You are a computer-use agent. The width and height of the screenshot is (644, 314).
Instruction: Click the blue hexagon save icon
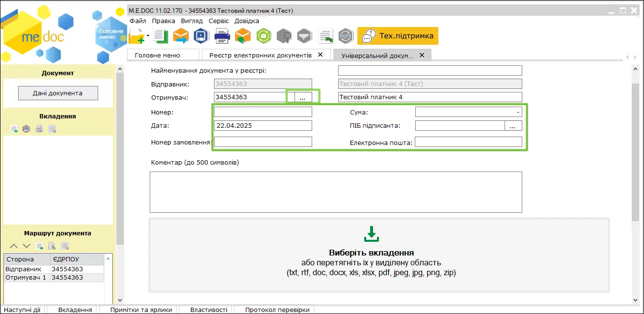[x=201, y=36]
